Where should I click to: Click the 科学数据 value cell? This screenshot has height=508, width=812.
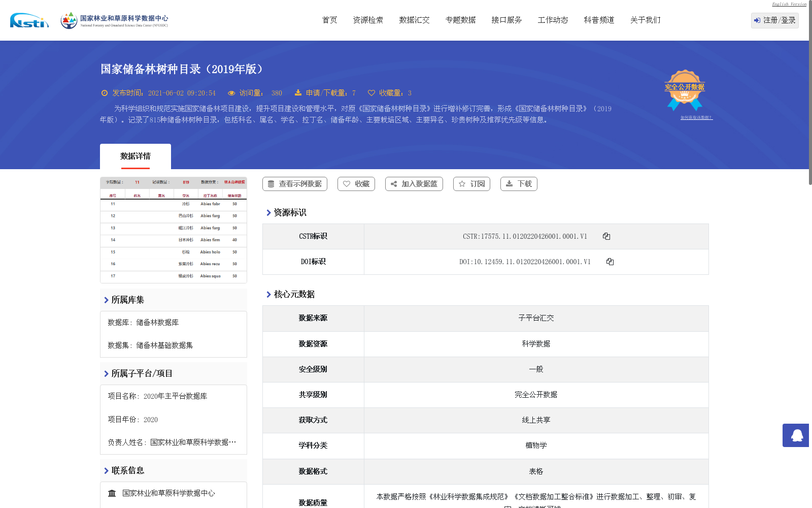536,344
